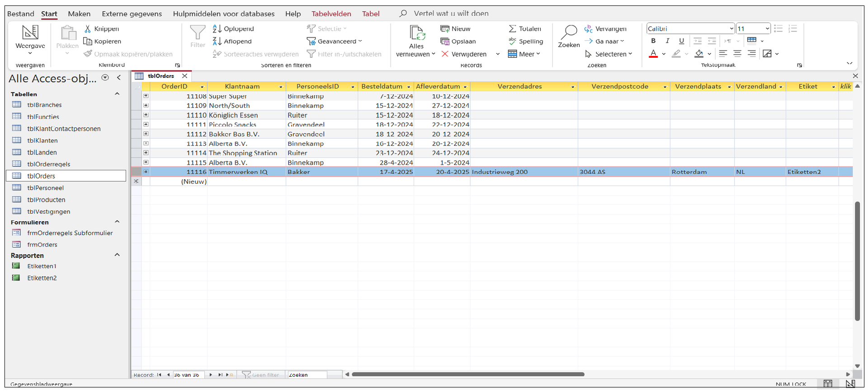Apply italic formatting
The height and width of the screenshot is (392, 868).
pyautogui.click(x=667, y=41)
